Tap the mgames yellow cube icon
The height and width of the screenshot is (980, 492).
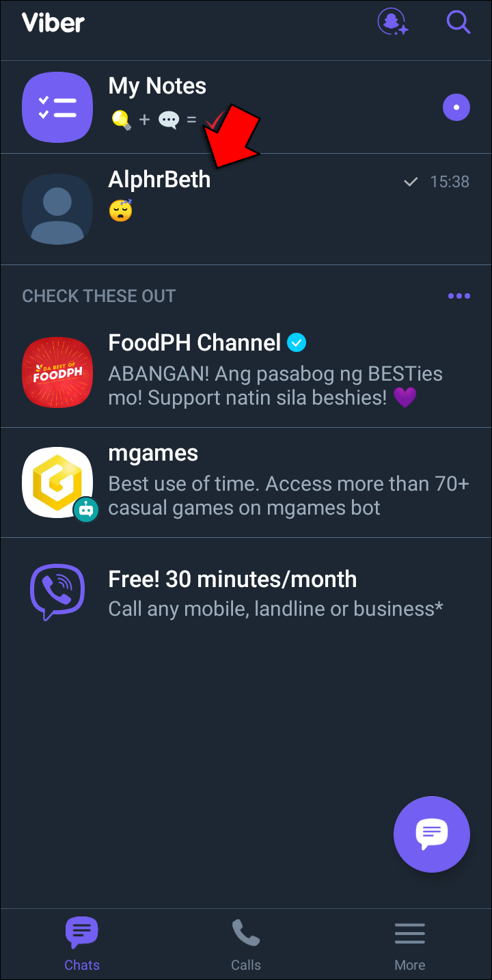57,482
